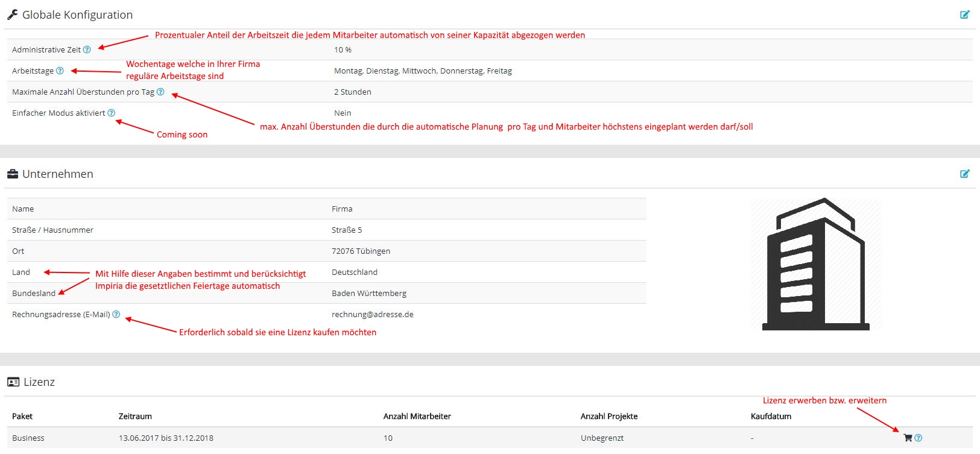Click the ID card icon beside Lizenz
Image resolution: width=980 pixels, height=454 pixels.
[13, 382]
